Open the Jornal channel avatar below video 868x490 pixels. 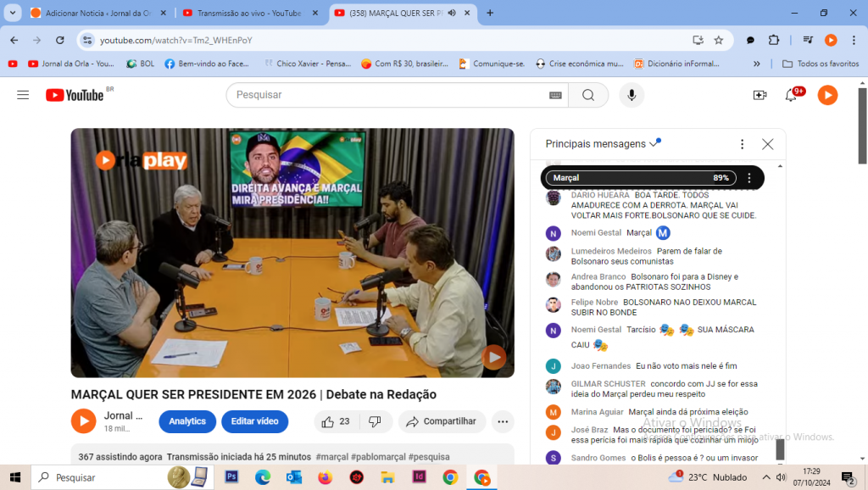[84, 421]
